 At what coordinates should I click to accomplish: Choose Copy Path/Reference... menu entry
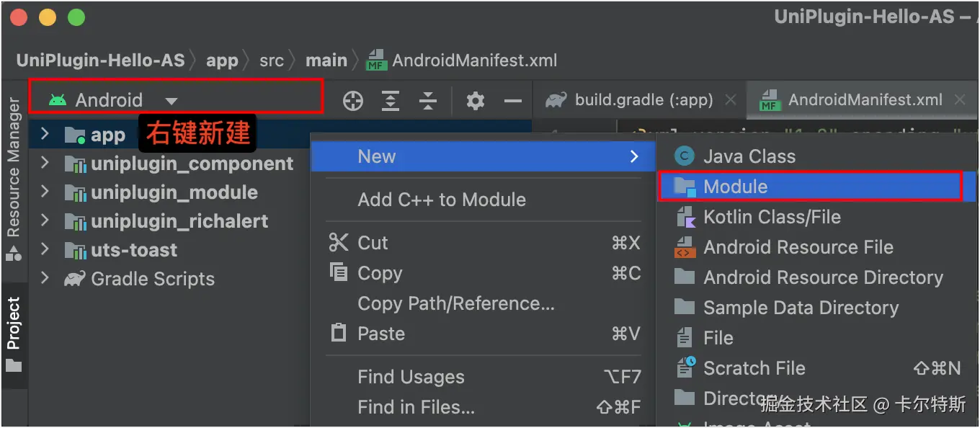(x=456, y=303)
